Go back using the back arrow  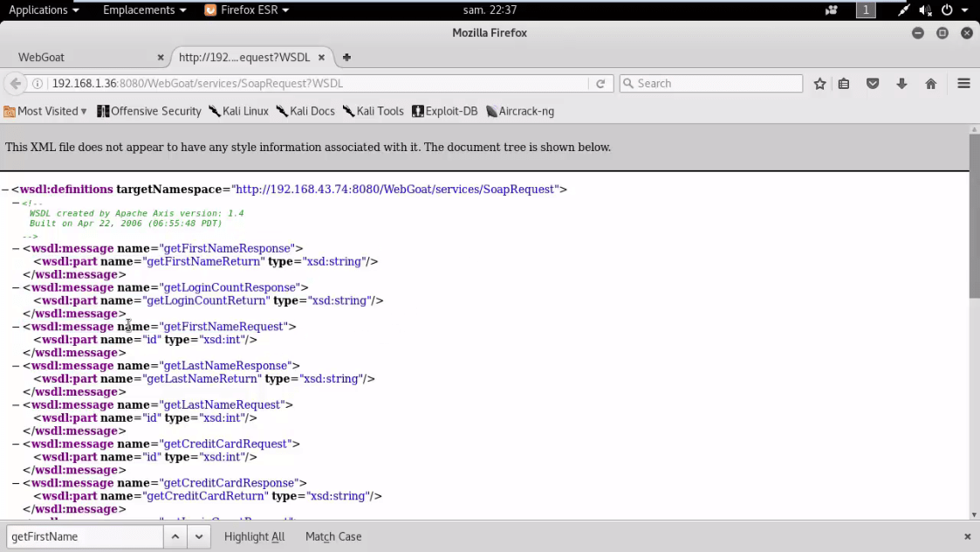(x=16, y=83)
